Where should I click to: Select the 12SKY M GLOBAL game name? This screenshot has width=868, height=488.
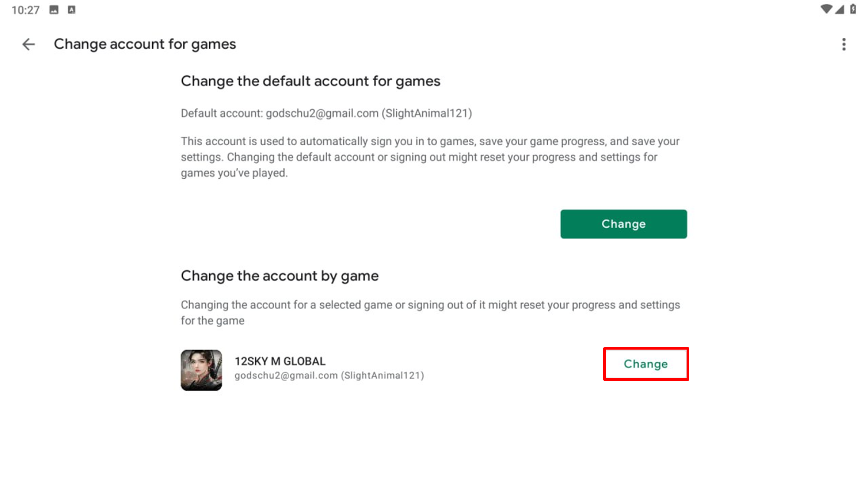pos(280,361)
